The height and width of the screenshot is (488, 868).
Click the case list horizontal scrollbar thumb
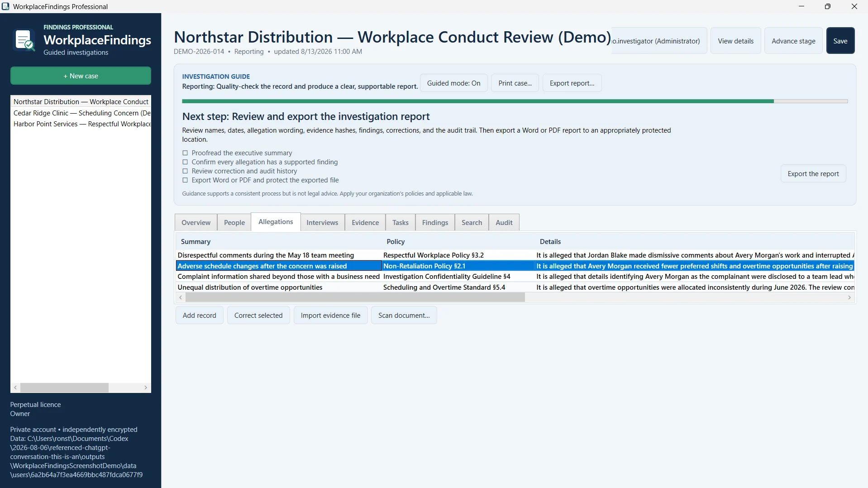[x=64, y=388]
